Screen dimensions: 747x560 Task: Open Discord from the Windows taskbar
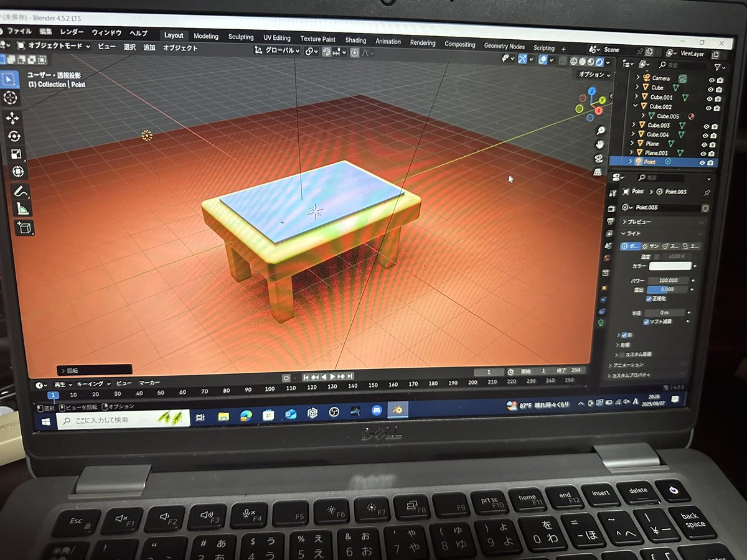tap(377, 411)
